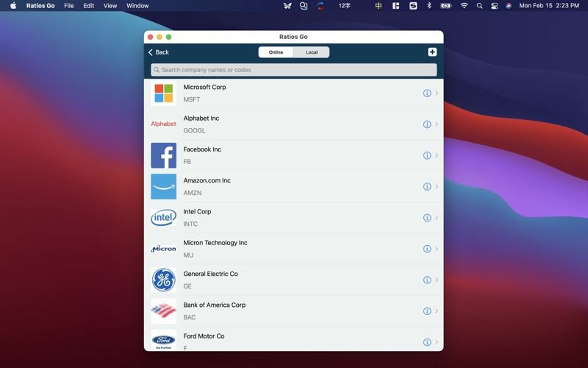Viewport: 588px width, 368px height.
Task: Open info for Bank of America Corp
Action: (427, 311)
